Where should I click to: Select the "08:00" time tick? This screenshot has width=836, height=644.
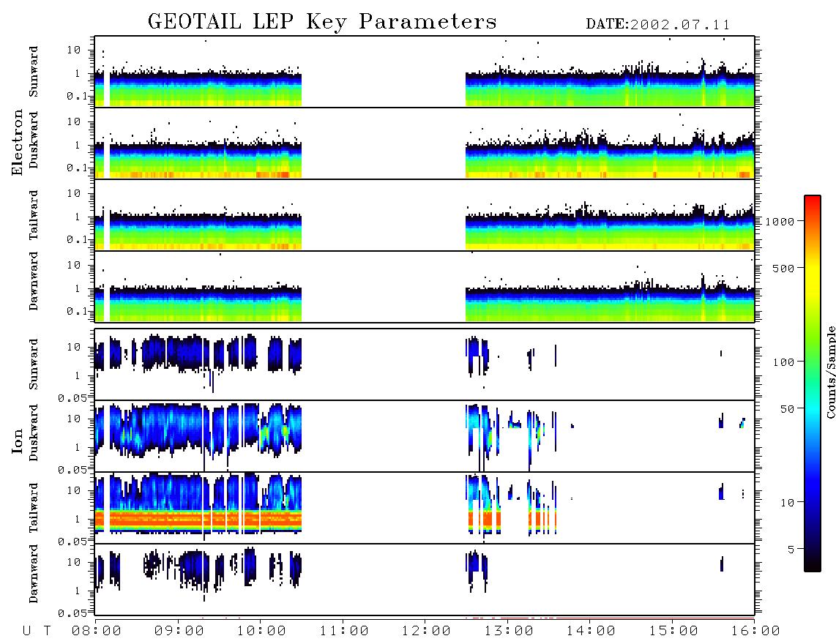click(x=97, y=632)
